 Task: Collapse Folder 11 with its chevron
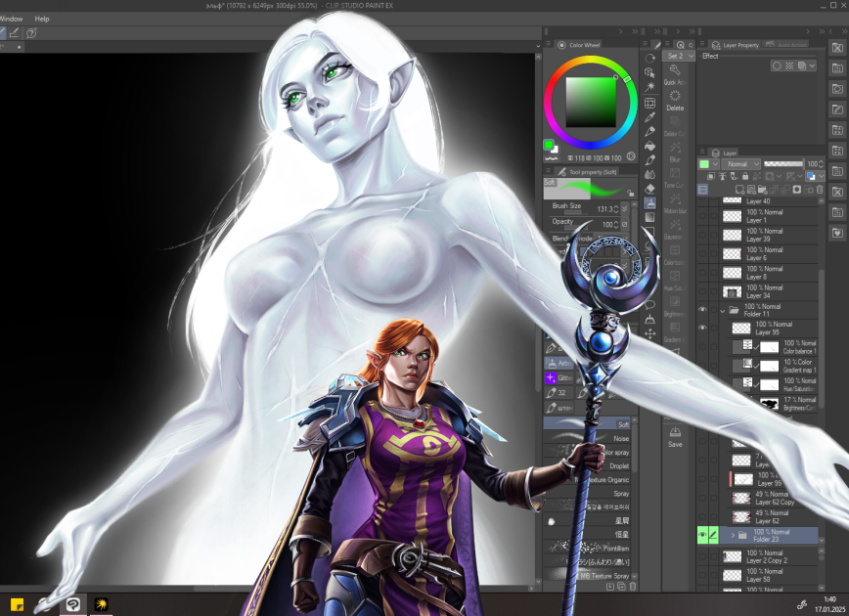(722, 311)
